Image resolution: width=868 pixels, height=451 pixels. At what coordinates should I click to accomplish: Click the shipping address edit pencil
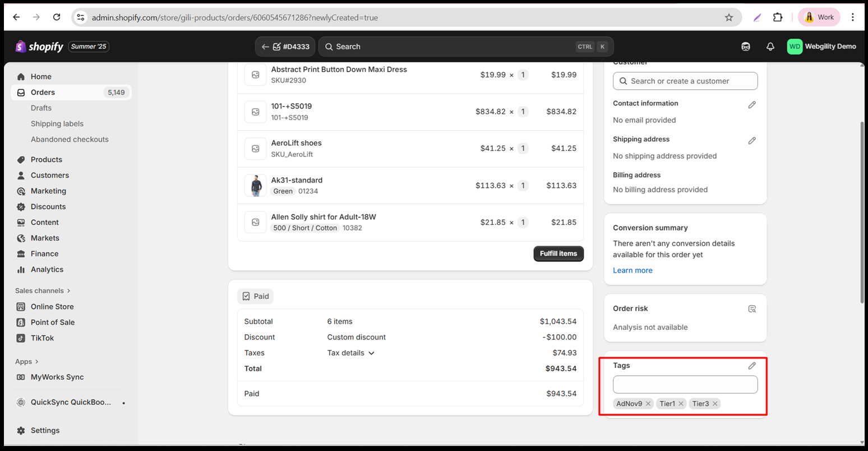pos(752,141)
